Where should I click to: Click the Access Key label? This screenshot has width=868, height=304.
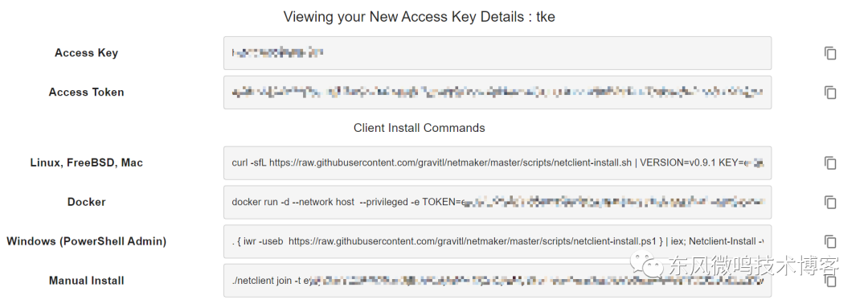point(86,53)
